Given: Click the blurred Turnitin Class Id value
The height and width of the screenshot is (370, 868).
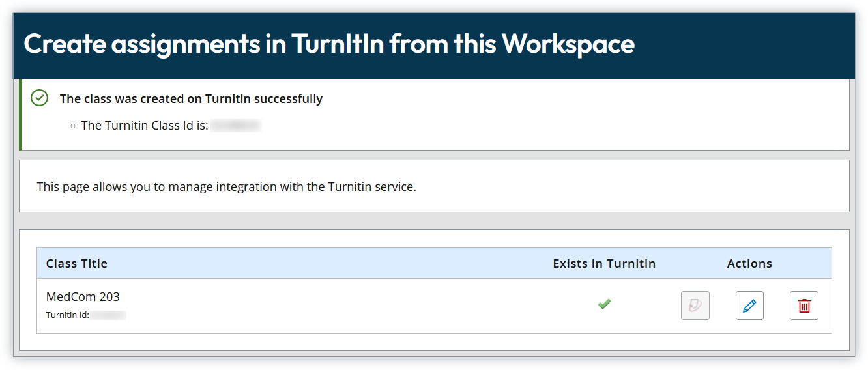Looking at the screenshot, I should (235, 126).
